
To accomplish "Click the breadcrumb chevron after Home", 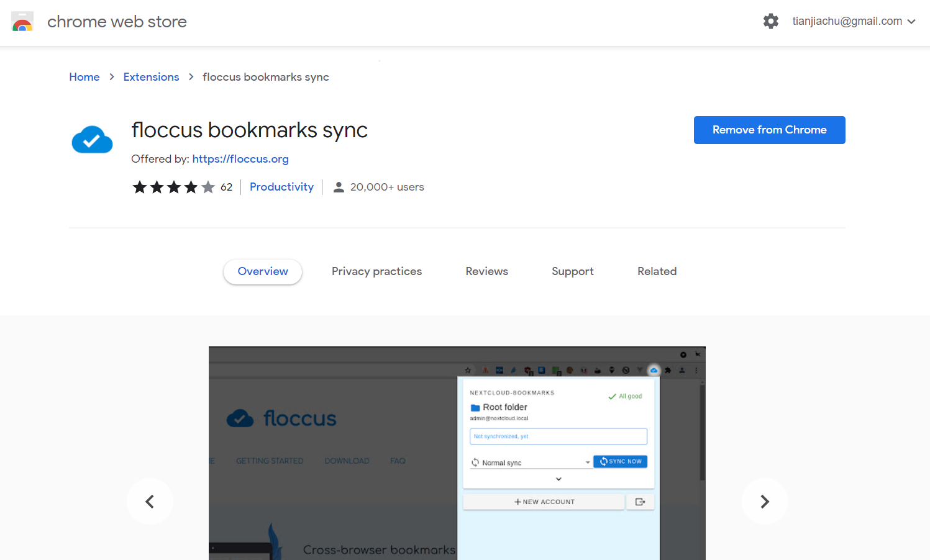I will click(112, 77).
